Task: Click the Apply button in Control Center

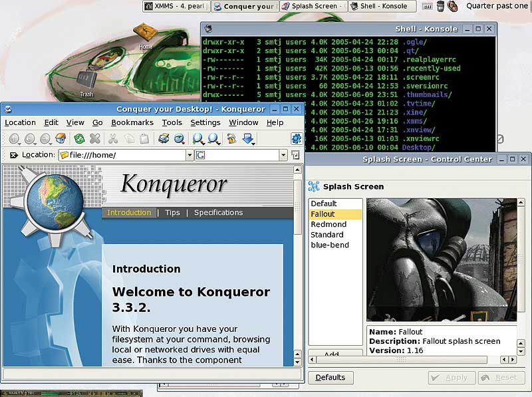Action: click(x=452, y=377)
